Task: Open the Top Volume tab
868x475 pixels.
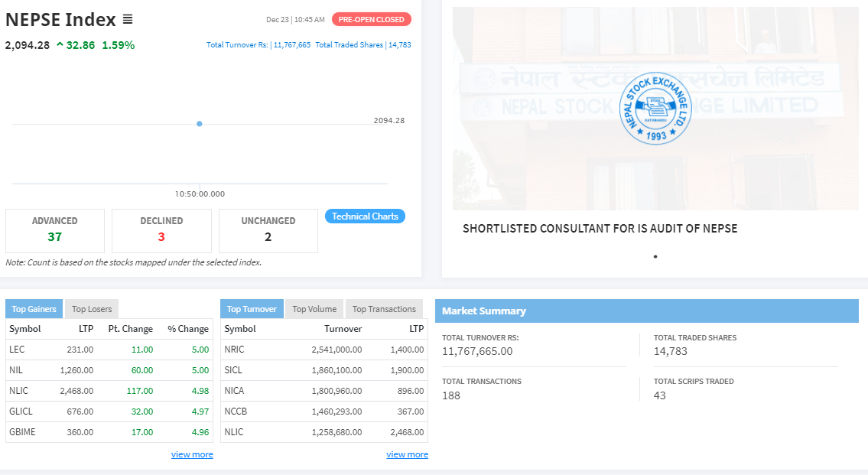Action: 314,309
